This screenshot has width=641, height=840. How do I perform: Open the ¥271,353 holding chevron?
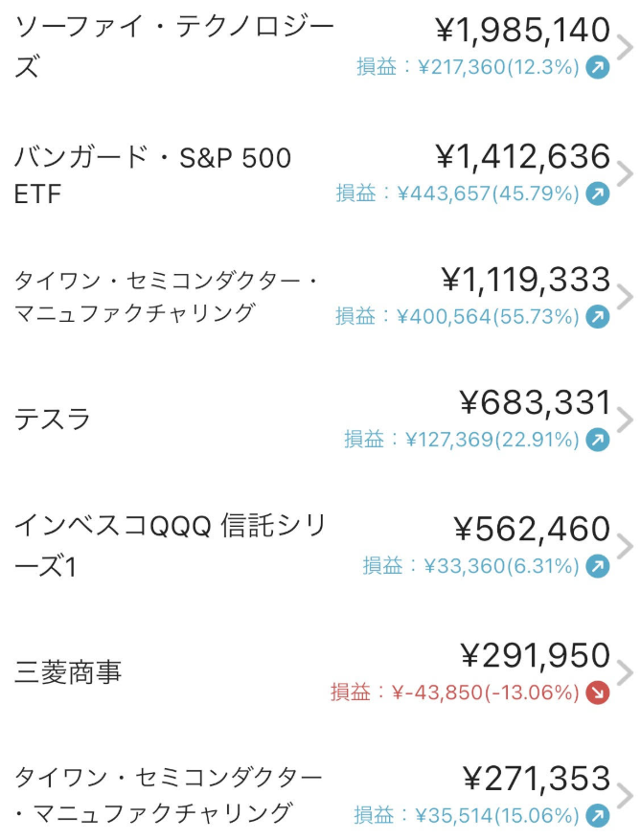[x=626, y=796]
